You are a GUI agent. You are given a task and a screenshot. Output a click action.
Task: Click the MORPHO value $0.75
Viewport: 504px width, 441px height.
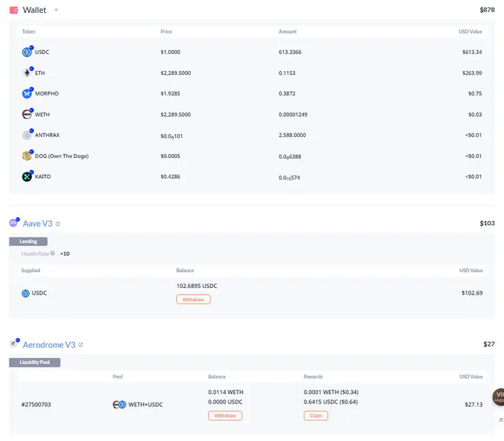475,93
